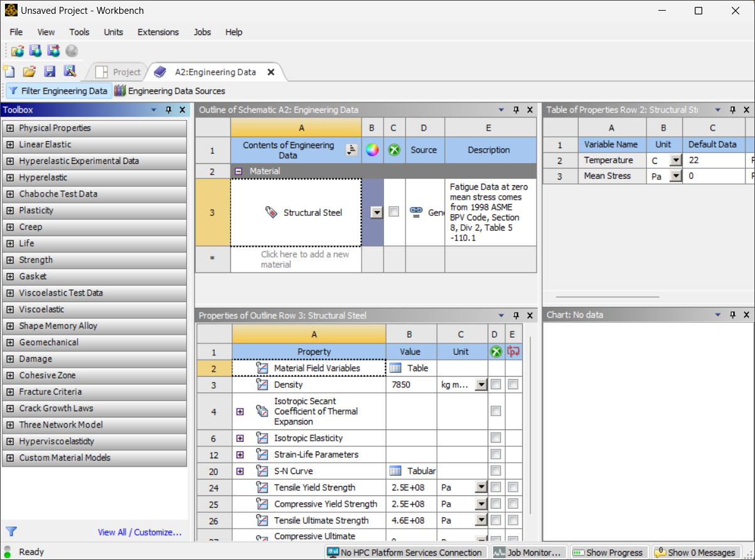Viewport: 755px width, 560px height.
Task: Open the File menu
Action: (x=16, y=32)
